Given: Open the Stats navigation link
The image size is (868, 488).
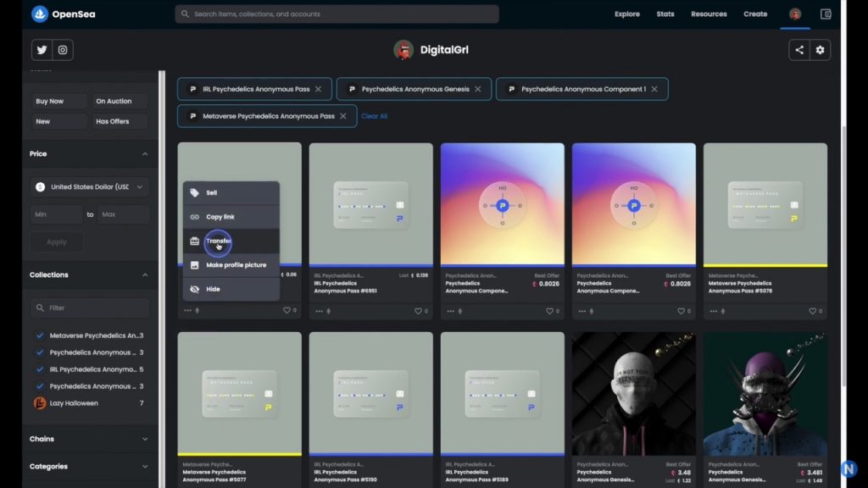Looking at the screenshot, I should tap(665, 14).
